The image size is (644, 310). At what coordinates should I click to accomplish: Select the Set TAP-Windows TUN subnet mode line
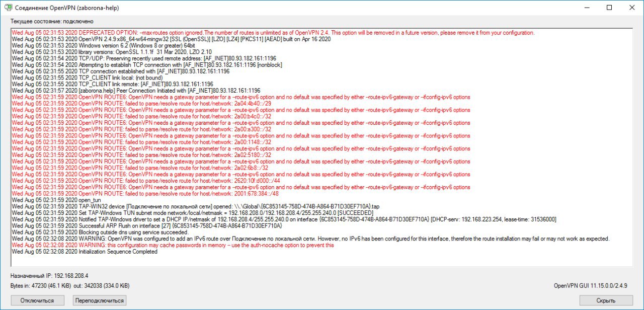(192, 213)
